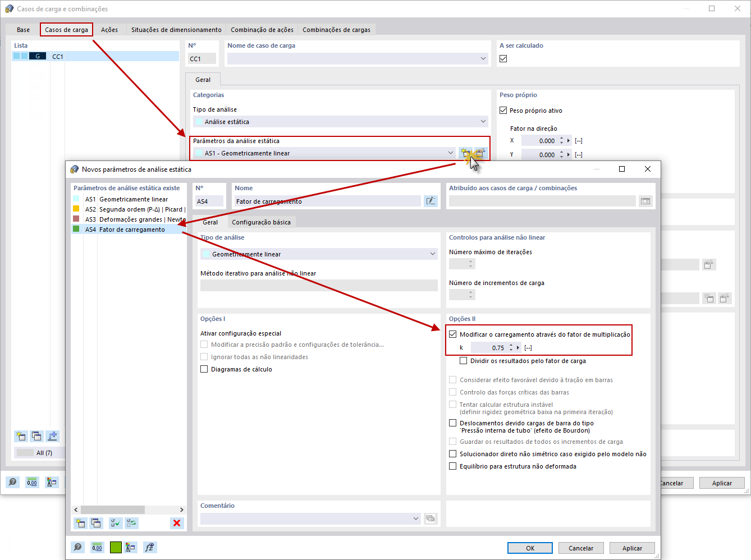Viewport: 751px width, 560px height.
Task: Click AS4 green color square in list
Action: coord(76,229)
